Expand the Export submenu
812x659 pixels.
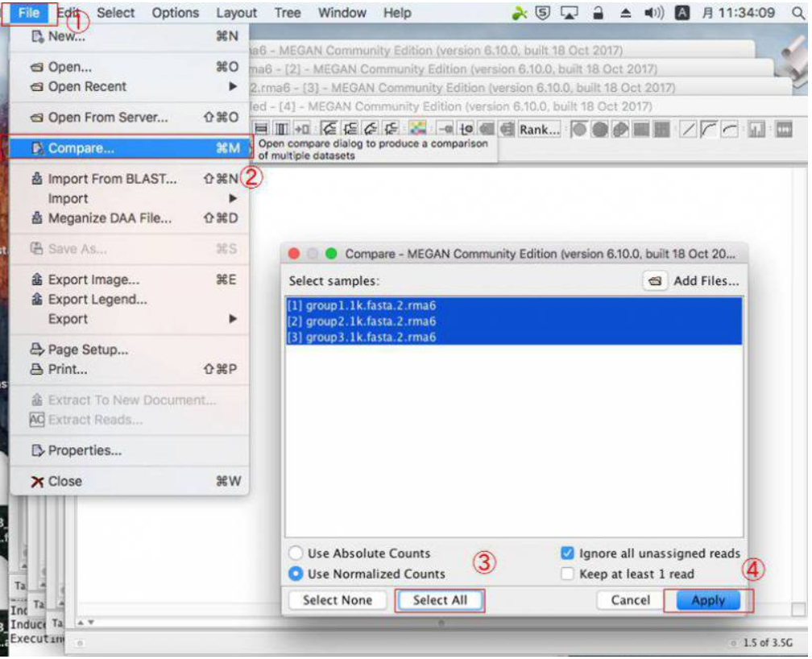click(130, 318)
